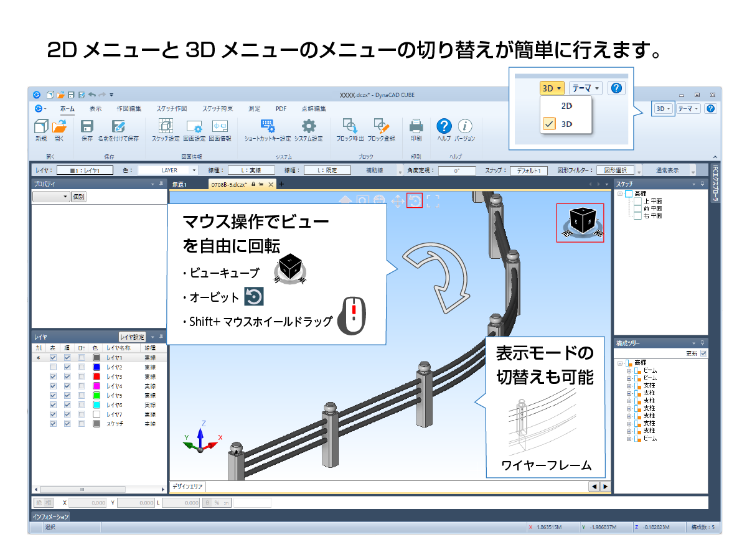
Task: Click the 新規 (New) ribbon icon
Action: [41, 126]
